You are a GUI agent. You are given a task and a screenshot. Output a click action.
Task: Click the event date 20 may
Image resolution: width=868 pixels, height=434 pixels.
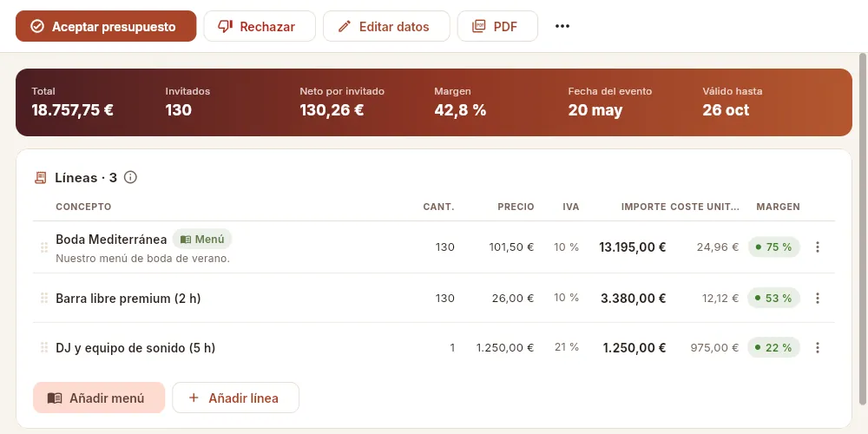[x=595, y=109]
